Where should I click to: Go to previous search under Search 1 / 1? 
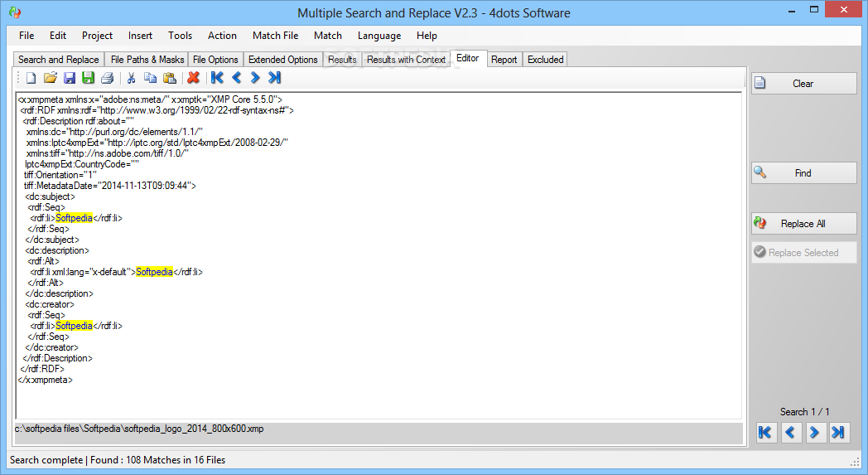[x=790, y=433]
